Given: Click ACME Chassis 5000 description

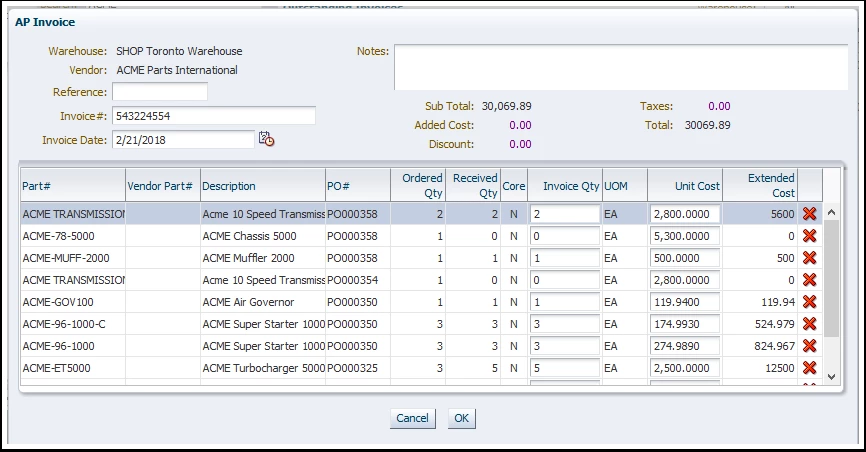Looking at the screenshot, I should [x=249, y=236].
